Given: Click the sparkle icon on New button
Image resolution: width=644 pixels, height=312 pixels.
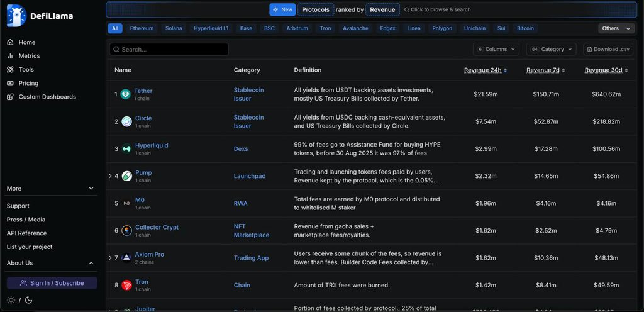Looking at the screenshot, I should tap(275, 9).
